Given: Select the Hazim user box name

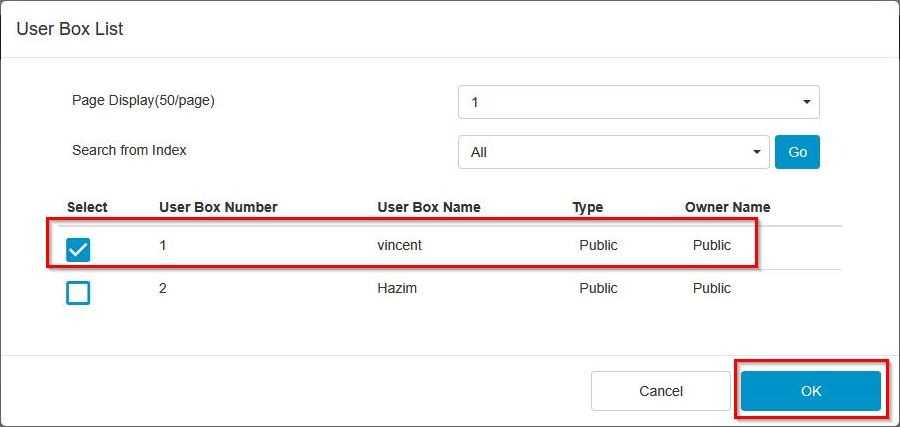Looking at the screenshot, I should 396,288.
